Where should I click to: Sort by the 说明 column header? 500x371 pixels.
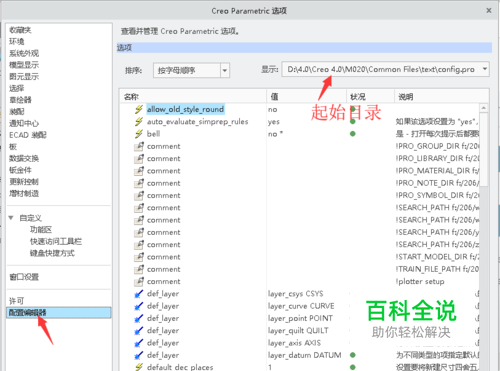click(x=441, y=97)
